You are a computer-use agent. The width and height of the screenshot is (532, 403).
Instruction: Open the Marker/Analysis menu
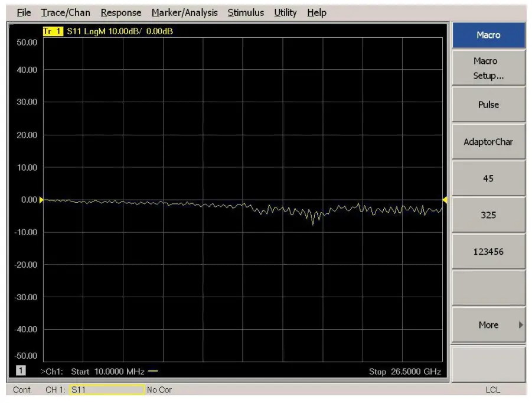(184, 12)
